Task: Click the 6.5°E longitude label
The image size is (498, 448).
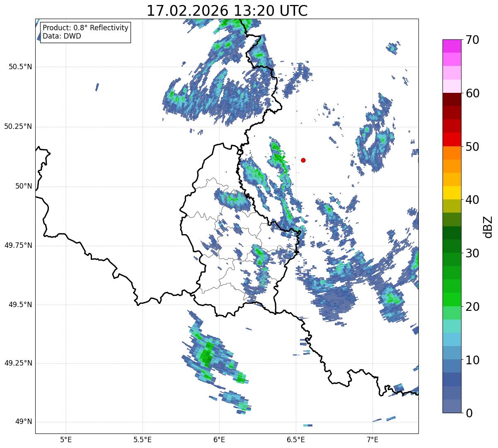Action: [x=296, y=439]
